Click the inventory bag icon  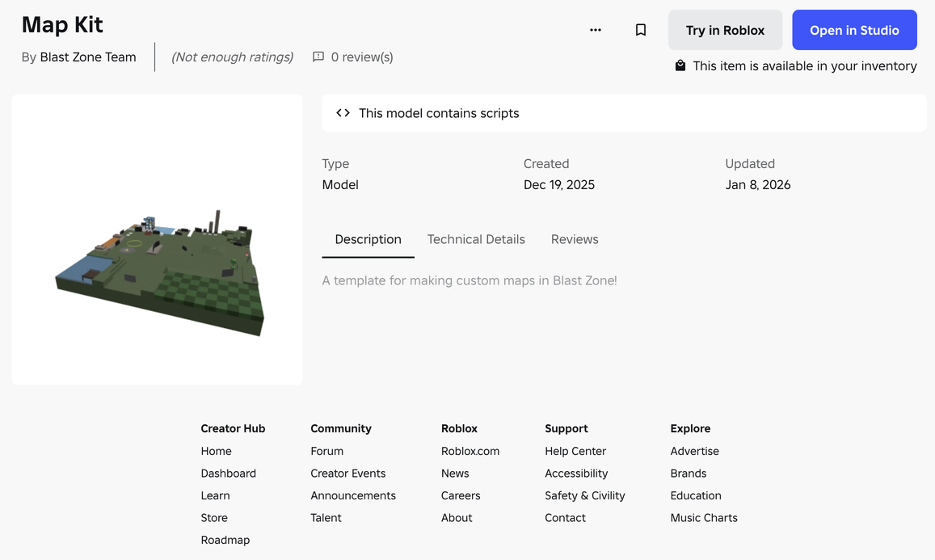click(680, 66)
